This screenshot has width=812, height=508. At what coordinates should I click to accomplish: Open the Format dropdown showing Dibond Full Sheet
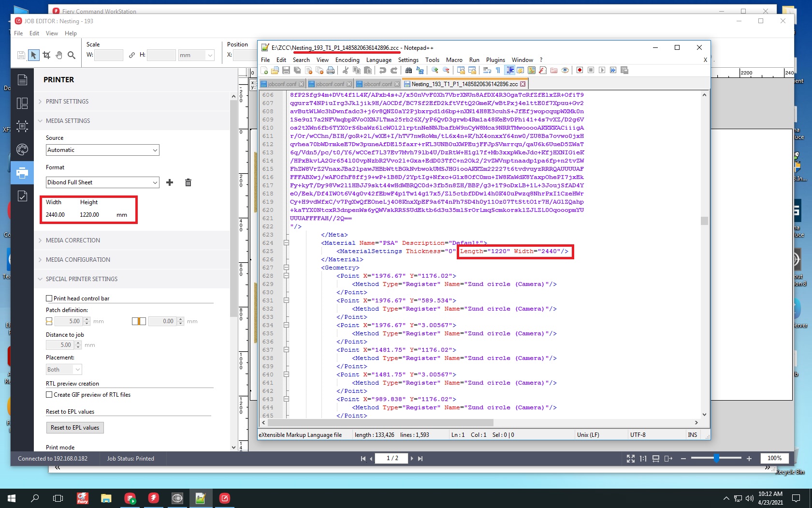coord(102,182)
